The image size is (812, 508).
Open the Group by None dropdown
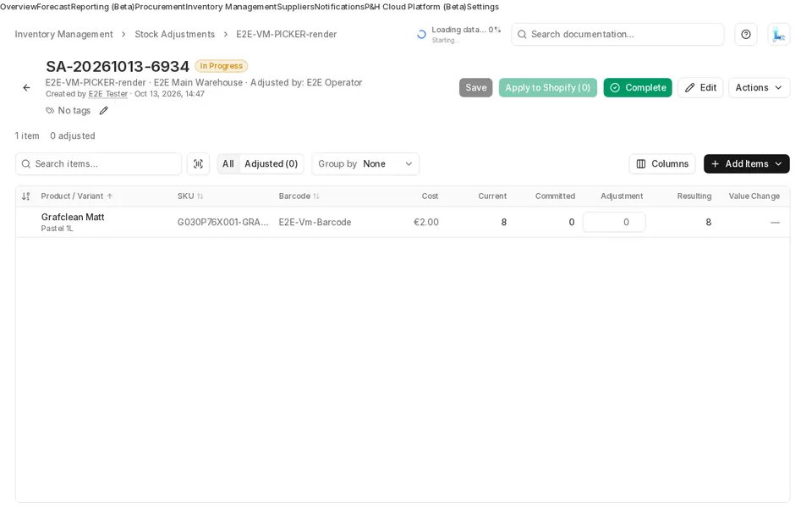(x=365, y=163)
